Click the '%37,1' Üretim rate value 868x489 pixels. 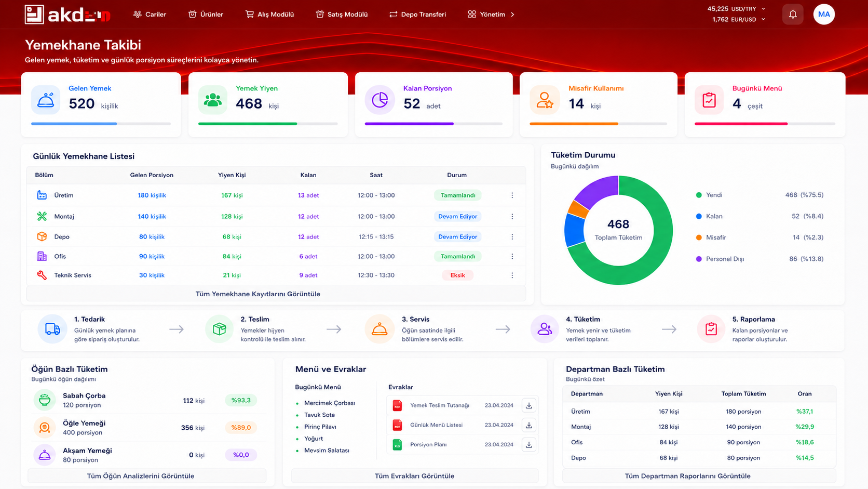point(805,412)
